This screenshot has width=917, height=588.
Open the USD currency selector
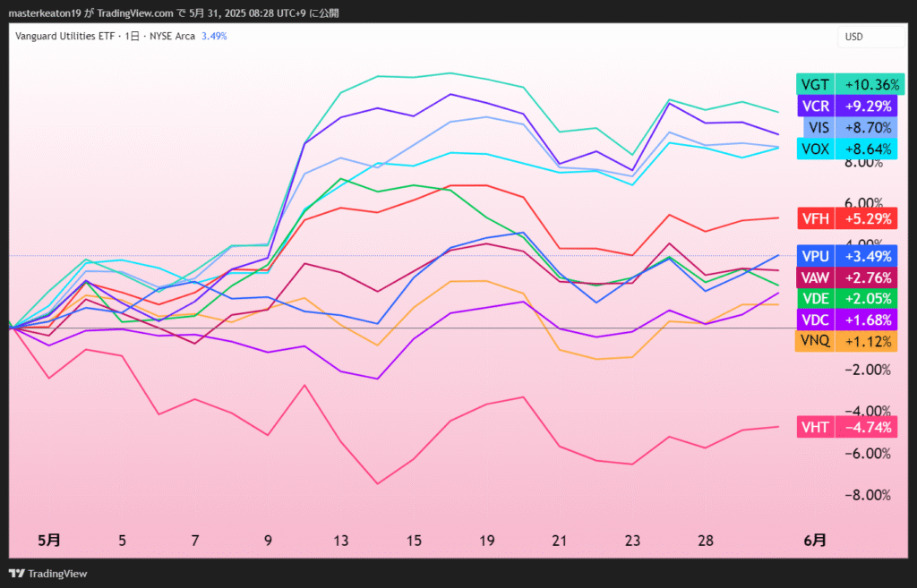(x=870, y=37)
